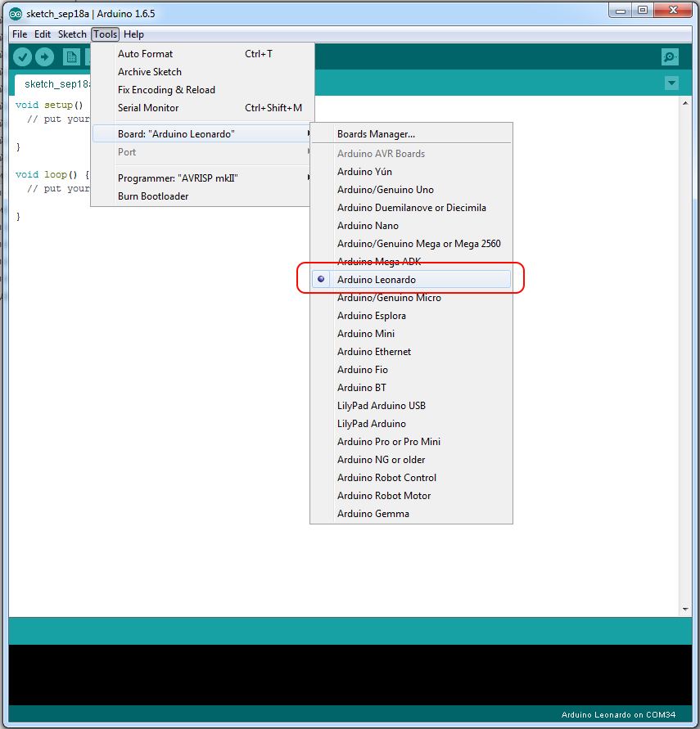Select Arduino Gemma board
This screenshot has height=729, width=700.
point(411,514)
